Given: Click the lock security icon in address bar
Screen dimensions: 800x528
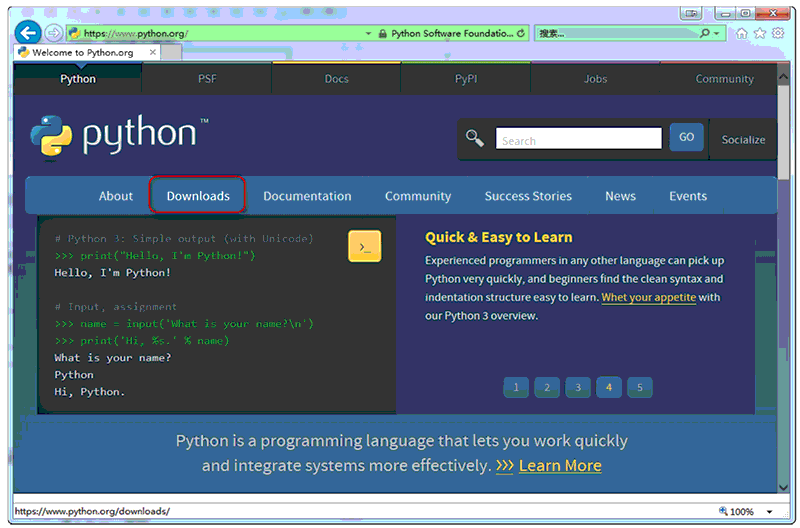Looking at the screenshot, I should point(382,34).
